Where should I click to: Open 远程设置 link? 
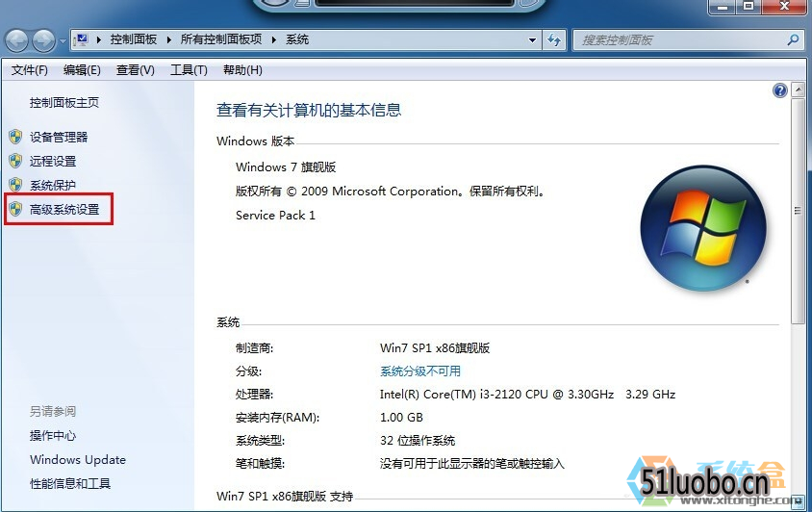tap(53, 161)
